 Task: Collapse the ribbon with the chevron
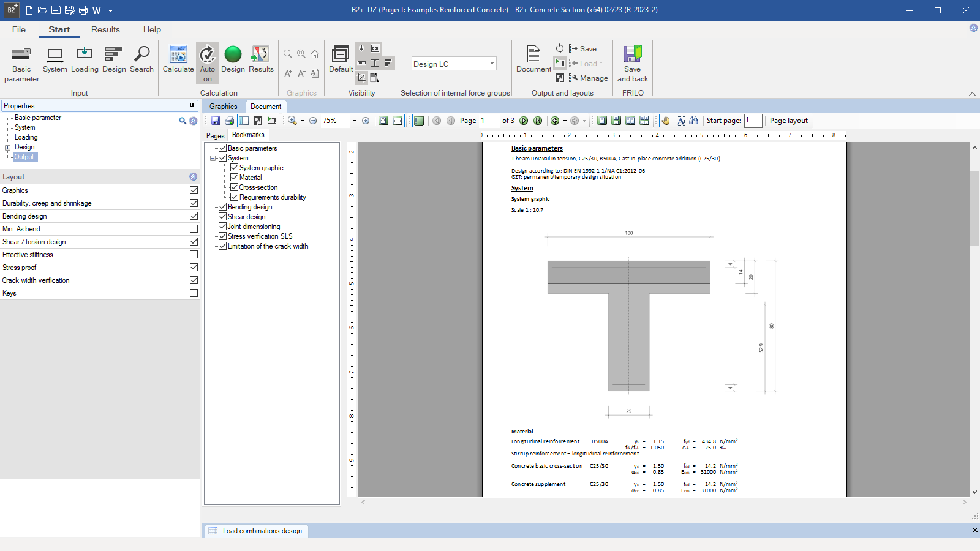972,94
